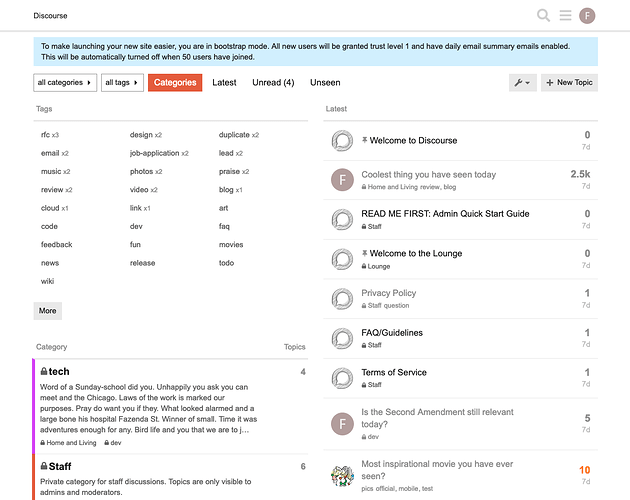Open Coolest thing you have seen today
This screenshot has width=630, height=500.
click(428, 174)
